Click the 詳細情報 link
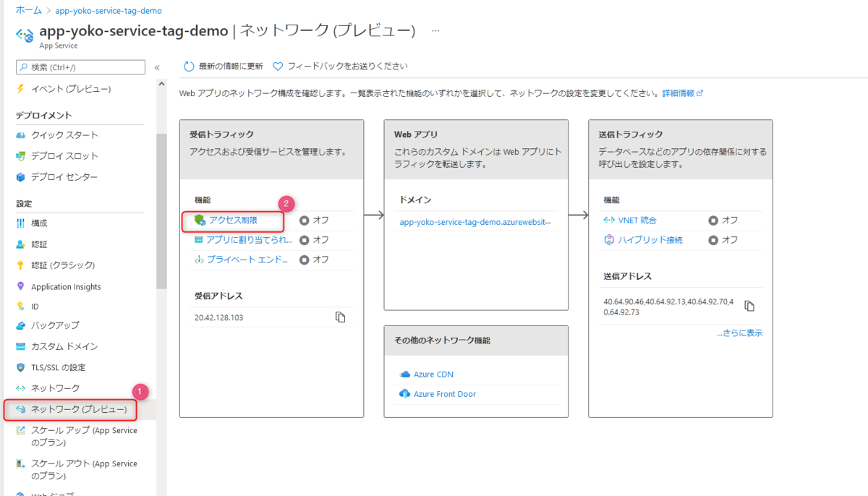Image resolution: width=868 pixels, height=496 pixels. 677,93
